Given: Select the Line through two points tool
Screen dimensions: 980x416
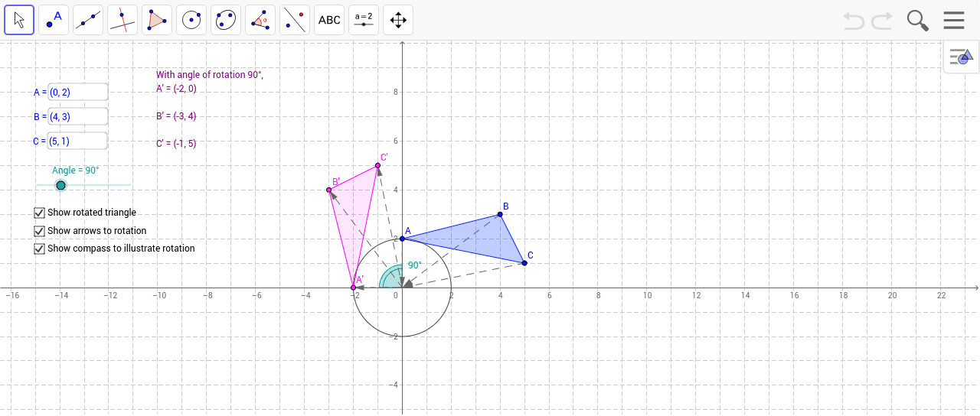Looking at the screenshot, I should coord(88,20).
